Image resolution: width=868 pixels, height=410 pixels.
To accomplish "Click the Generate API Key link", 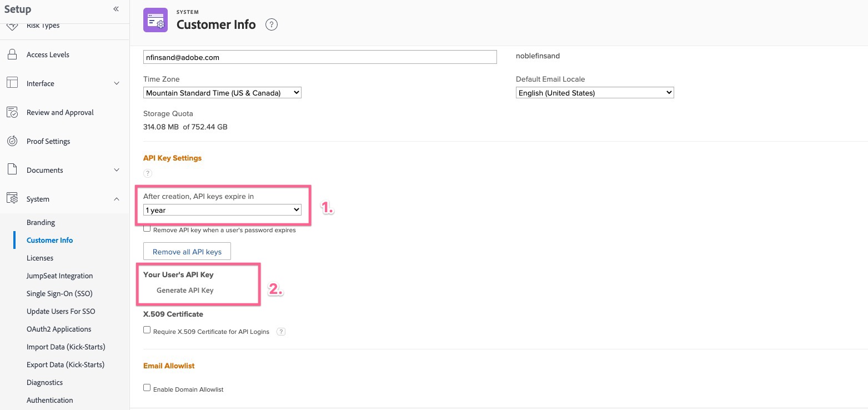I will point(185,290).
